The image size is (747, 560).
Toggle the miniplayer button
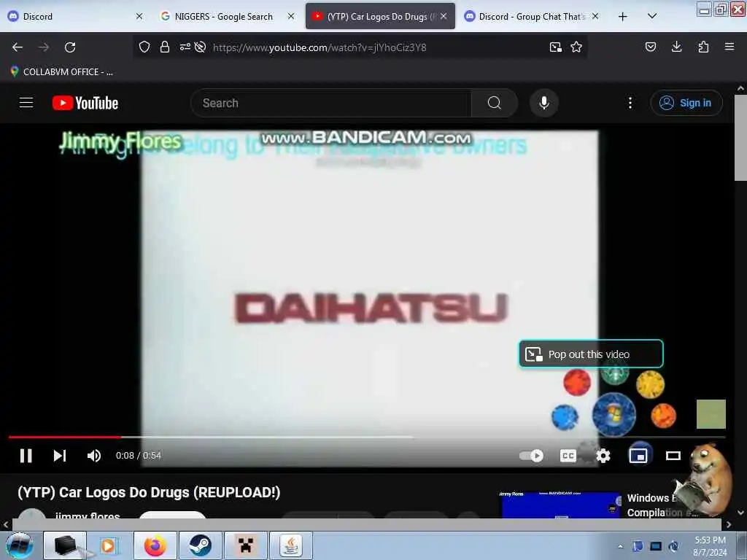pos(638,456)
